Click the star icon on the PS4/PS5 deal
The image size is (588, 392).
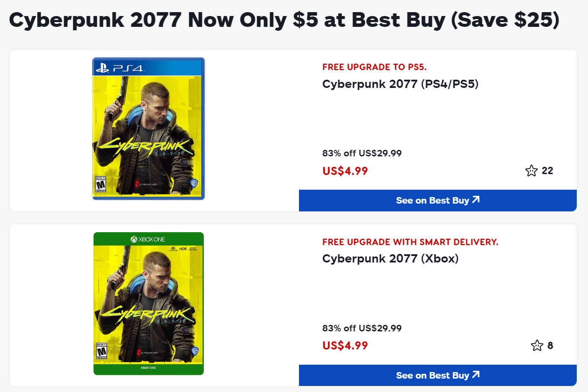coord(531,171)
